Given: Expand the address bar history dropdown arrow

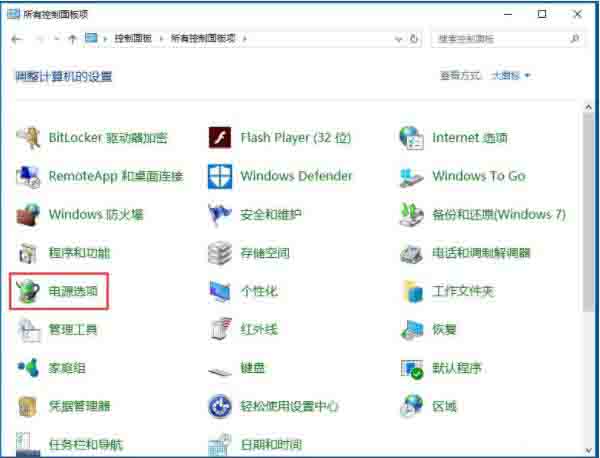Looking at the screenshot, I should click(398, 39).
